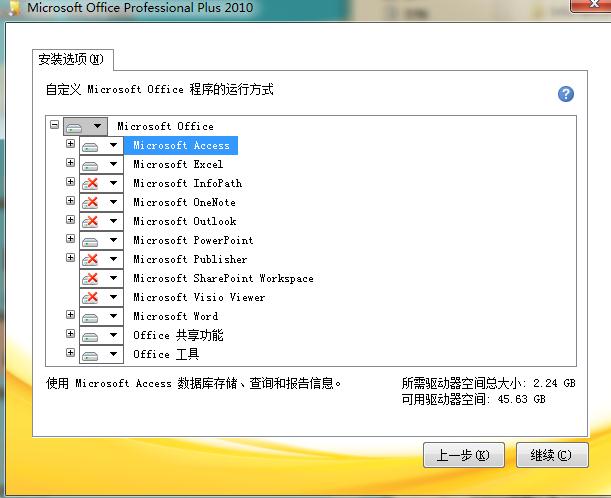Screen dimensions: 611x498
Task: Click drive icon beside Office 工具
Action: tap(90, 355)
